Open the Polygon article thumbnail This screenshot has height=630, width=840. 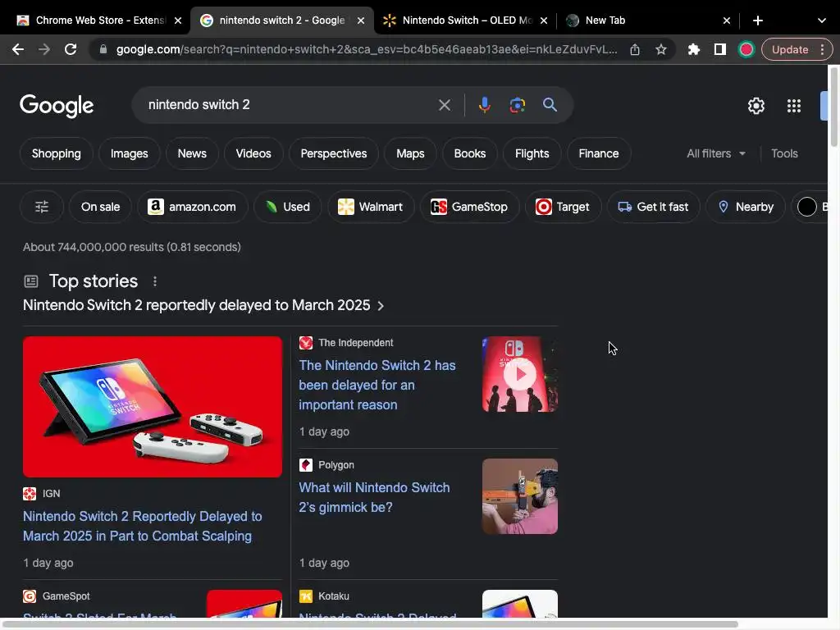coord(519,496)
